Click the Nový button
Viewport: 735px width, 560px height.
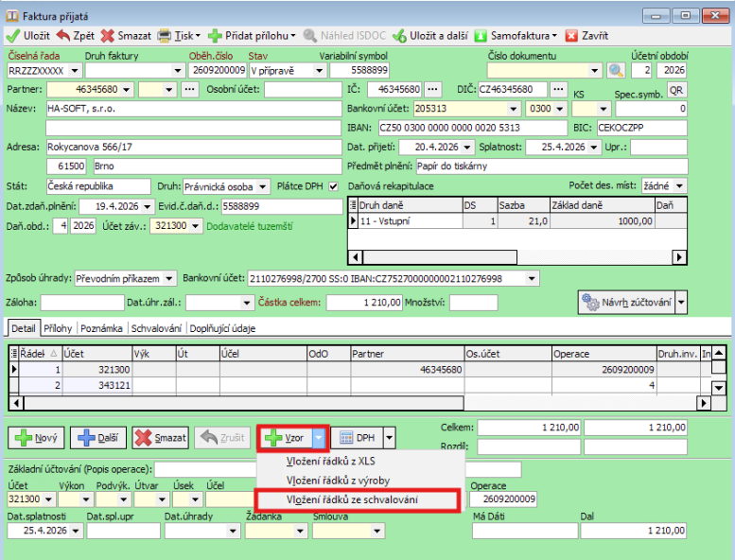tap(36, 438)
